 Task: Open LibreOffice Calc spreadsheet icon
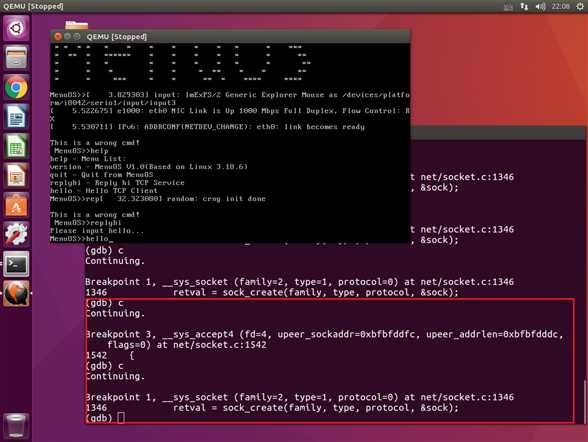tap(16, 146)
